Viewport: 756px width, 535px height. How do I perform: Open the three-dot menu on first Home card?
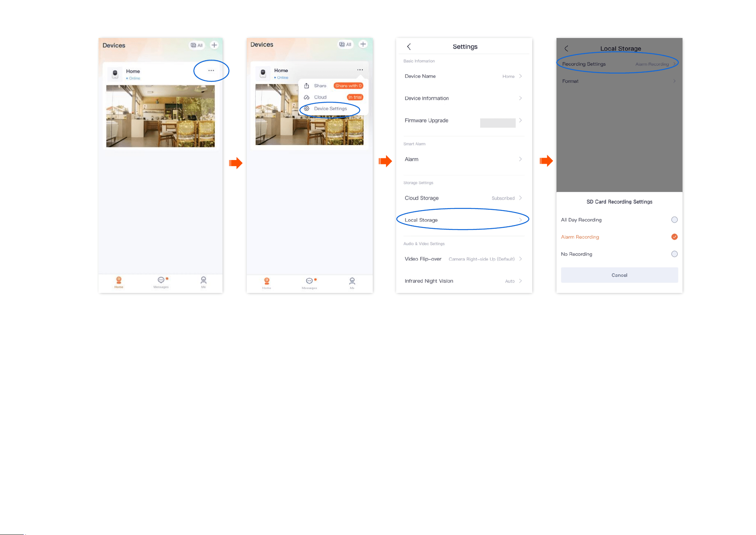pos(211,70)
